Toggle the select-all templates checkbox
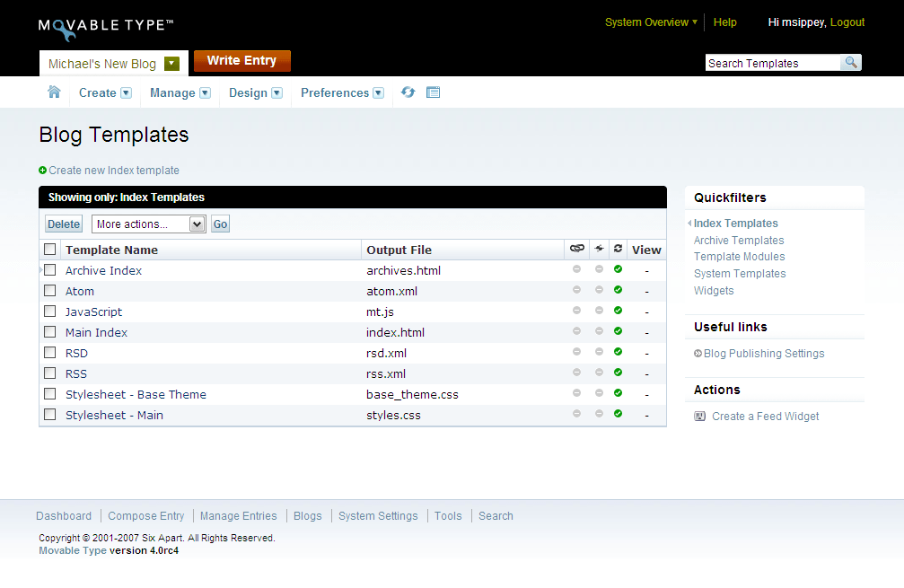Screen dimensions: 904x588 pyautogui.click(x=50, y=249)
